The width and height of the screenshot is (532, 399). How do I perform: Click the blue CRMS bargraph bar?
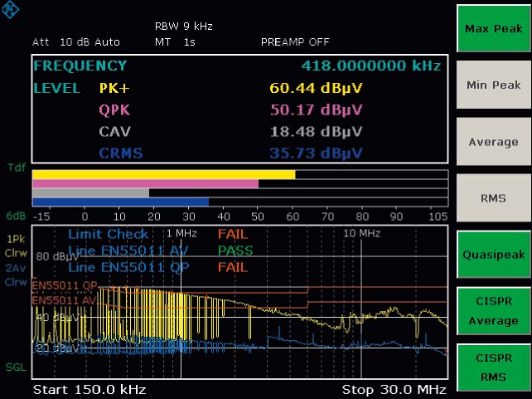point(120,202)
